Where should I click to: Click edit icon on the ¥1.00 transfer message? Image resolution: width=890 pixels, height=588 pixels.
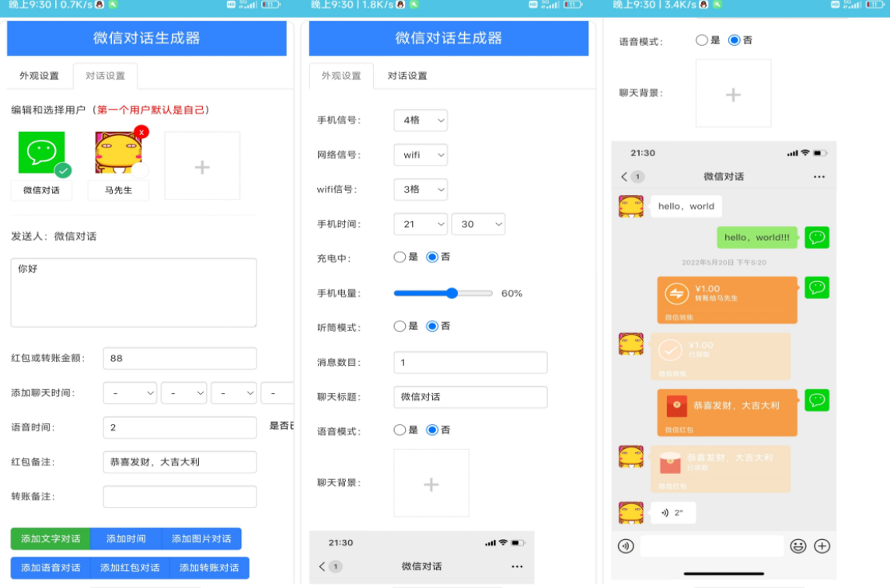pos(817,287)
